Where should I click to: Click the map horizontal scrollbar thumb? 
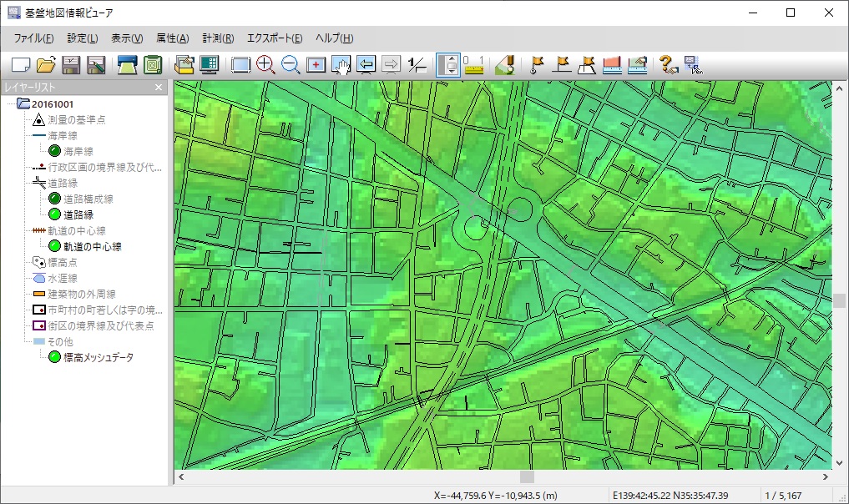(527, 476)
